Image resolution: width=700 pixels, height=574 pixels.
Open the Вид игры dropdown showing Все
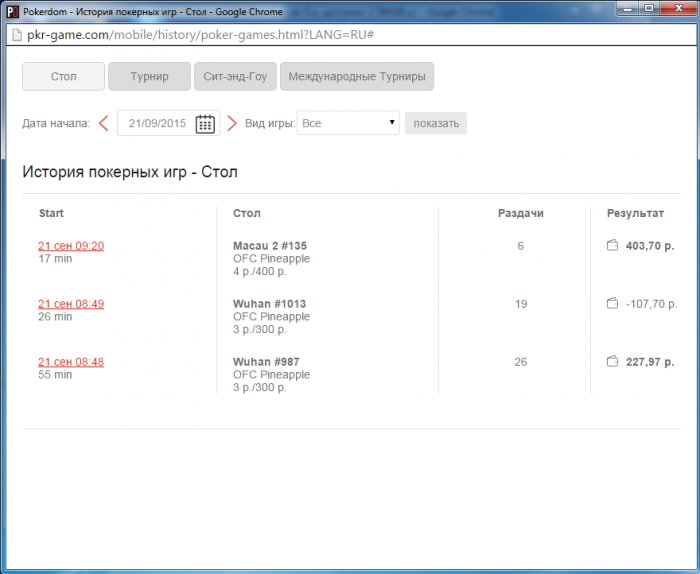point(348,123)
